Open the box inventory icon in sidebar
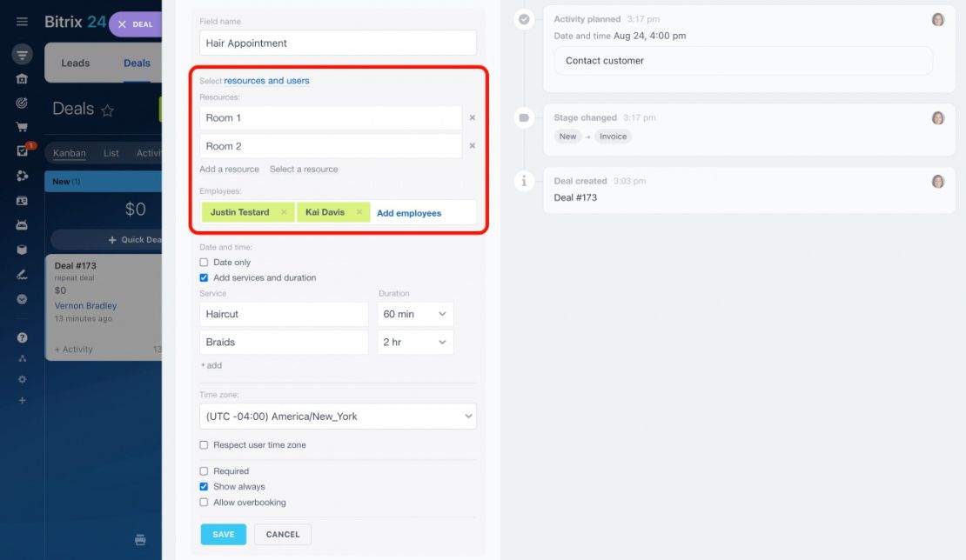 point(22,250)
